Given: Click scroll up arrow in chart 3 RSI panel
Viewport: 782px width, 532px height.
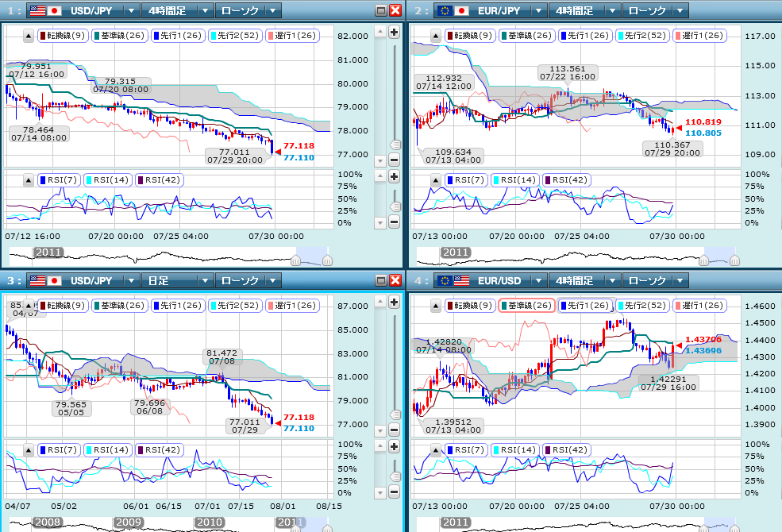Looking at the screenshot, I should point(380,447).
